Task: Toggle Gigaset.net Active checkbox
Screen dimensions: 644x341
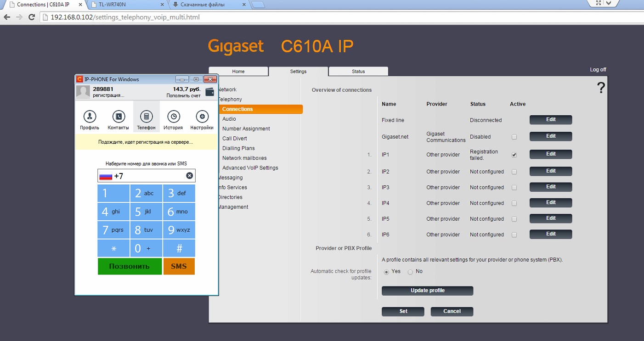Action: 514,137
